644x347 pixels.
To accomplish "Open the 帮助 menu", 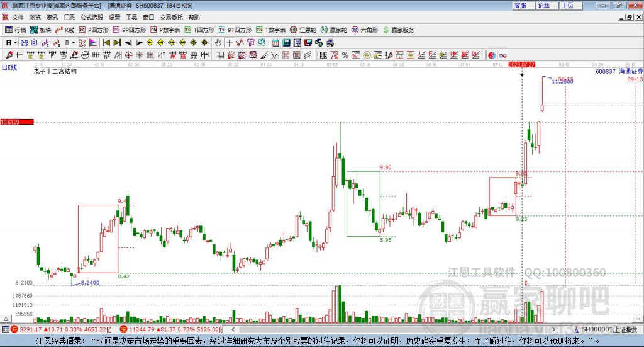I will (194, 17).
